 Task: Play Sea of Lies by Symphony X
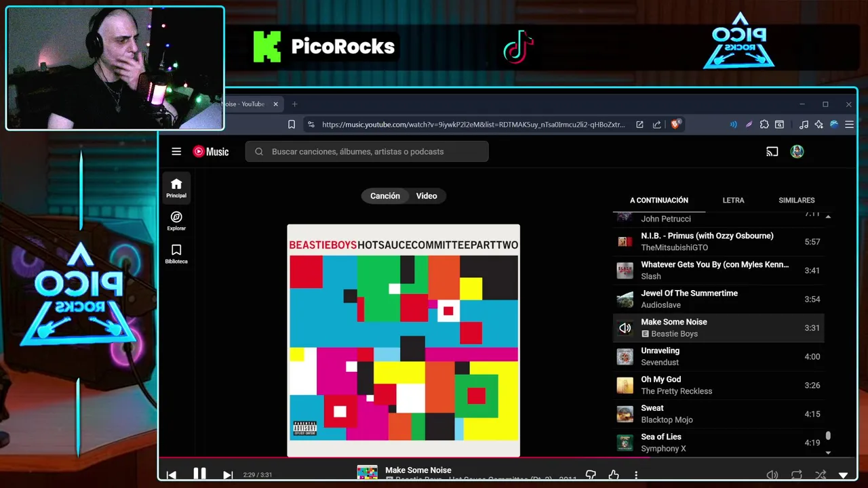(x=718, y=443)
